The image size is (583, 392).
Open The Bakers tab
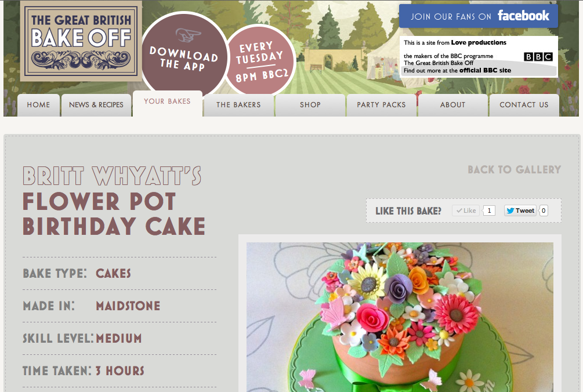[238, 105]
